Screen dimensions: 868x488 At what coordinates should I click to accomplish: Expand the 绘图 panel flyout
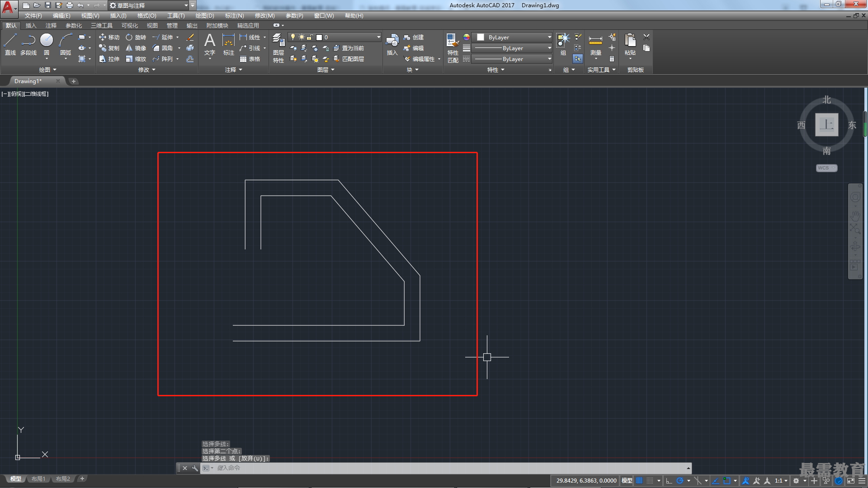[x=48, y=70]
